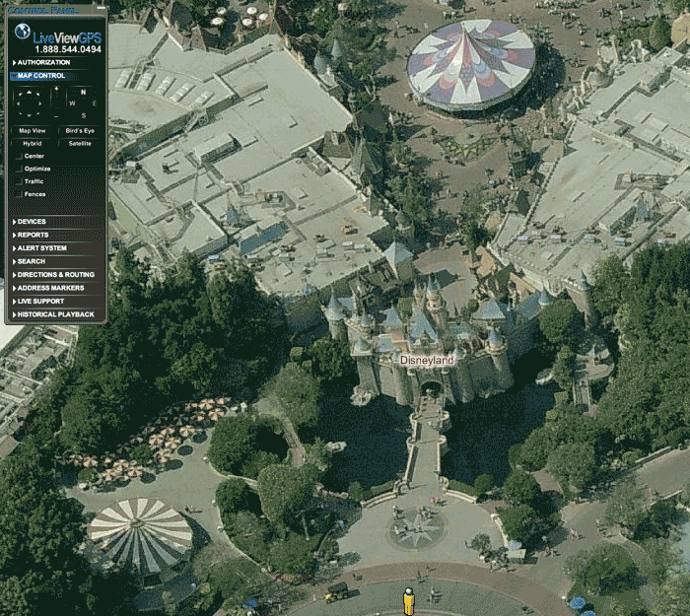Pan the map left with the arrow
The height and width of the screenshot is (616, 690).
click(x=18, y=103)
